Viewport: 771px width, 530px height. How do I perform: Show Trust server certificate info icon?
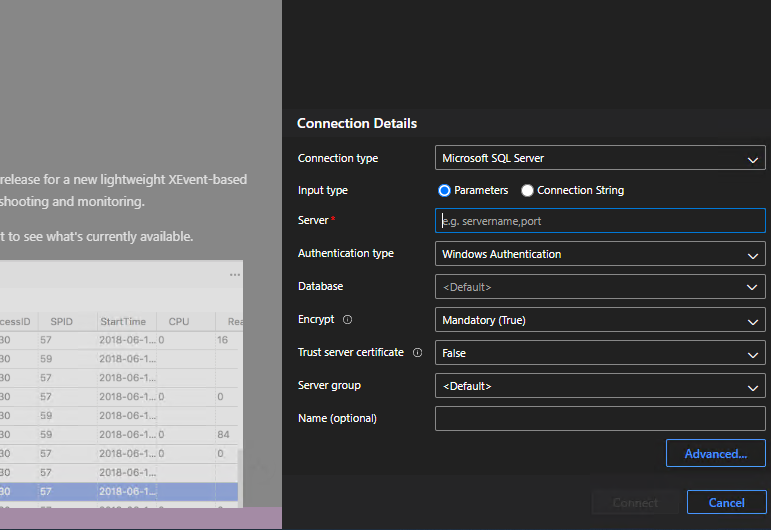tap(417, 353)
